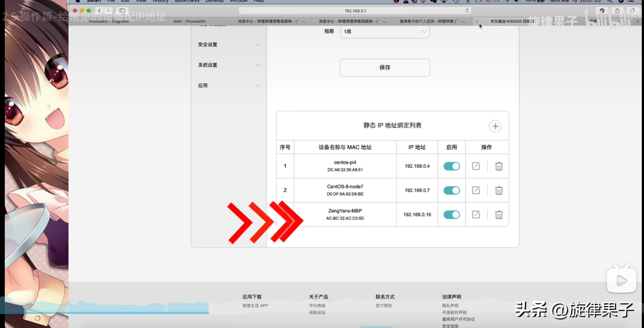Edit the centos-pi4 binding entry
This screenshot has height=328, width=644.
pos(476,166)
